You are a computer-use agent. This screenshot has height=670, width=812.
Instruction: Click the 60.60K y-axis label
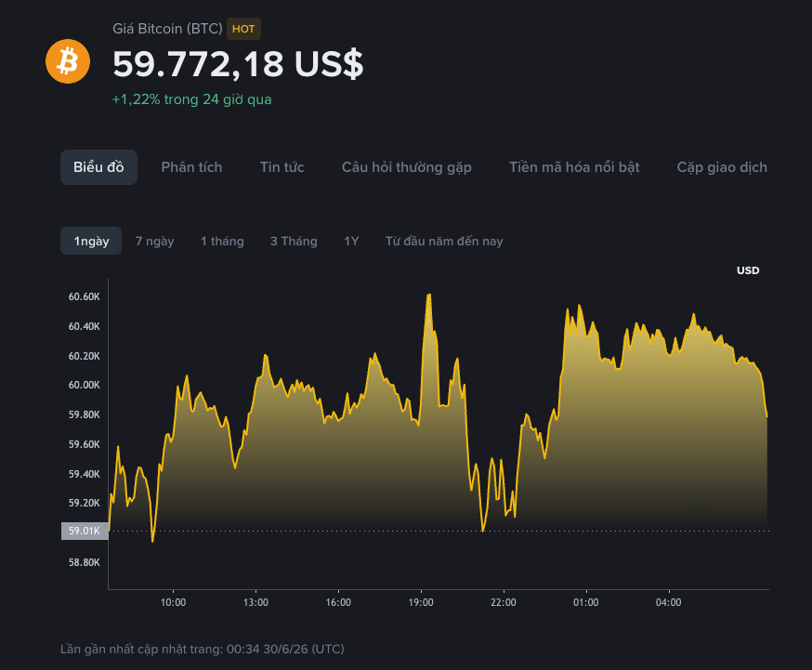click(84, 296)
